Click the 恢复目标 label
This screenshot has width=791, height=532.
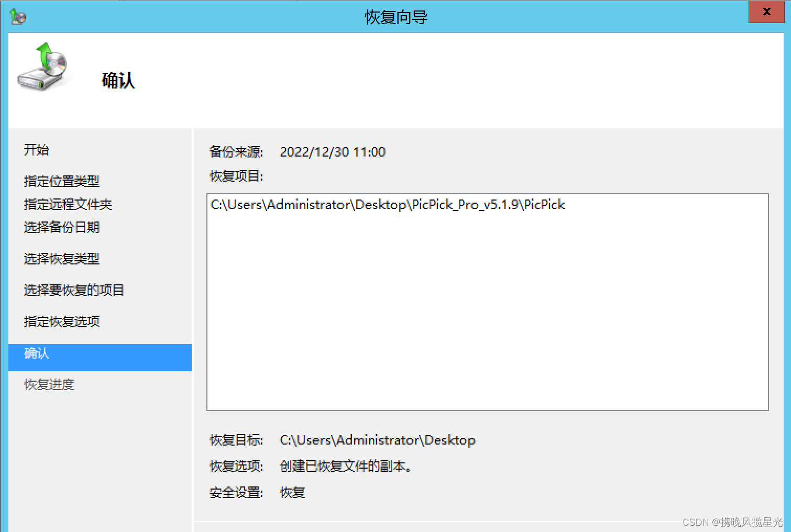pyautogui.click(x=236, y=440)
